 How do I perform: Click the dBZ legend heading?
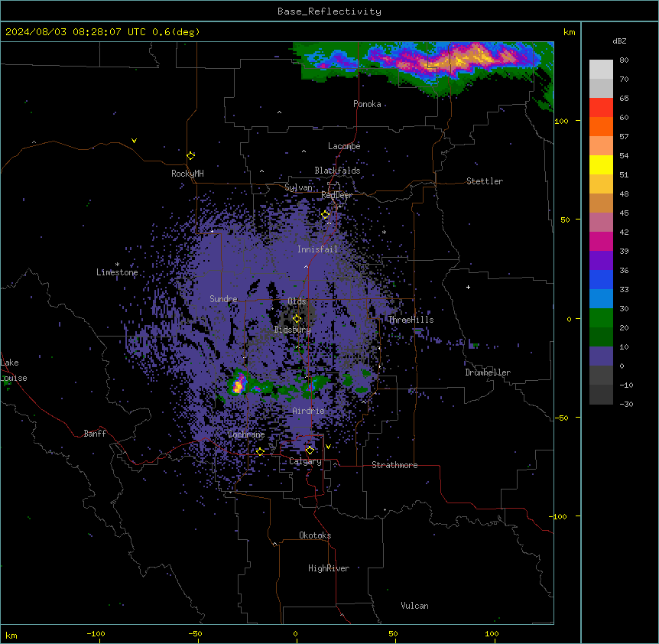pyautogui.click(x=619, y=41)
